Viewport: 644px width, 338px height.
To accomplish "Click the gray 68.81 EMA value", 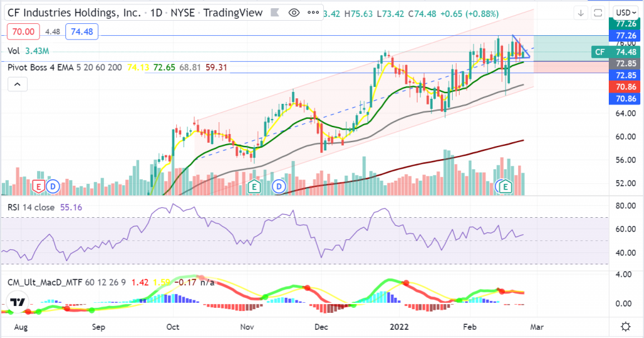I will (190, 67).
